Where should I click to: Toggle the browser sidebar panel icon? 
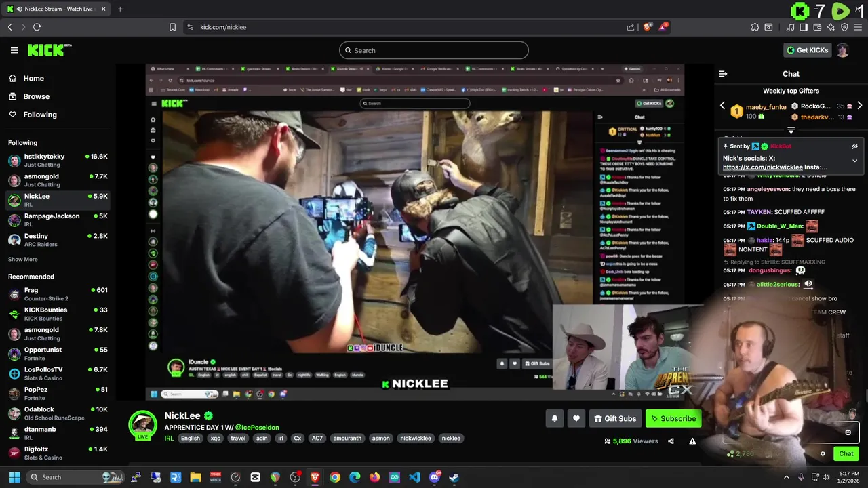(x=804, y=27)
